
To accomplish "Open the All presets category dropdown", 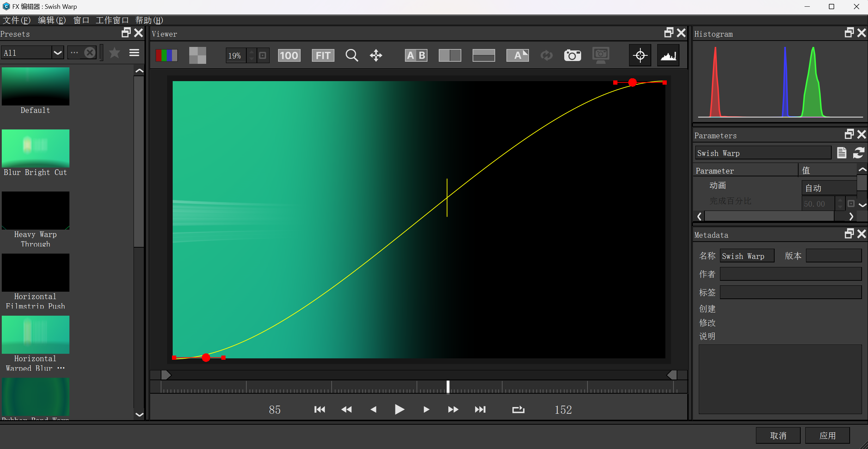I will pos(57,53).
